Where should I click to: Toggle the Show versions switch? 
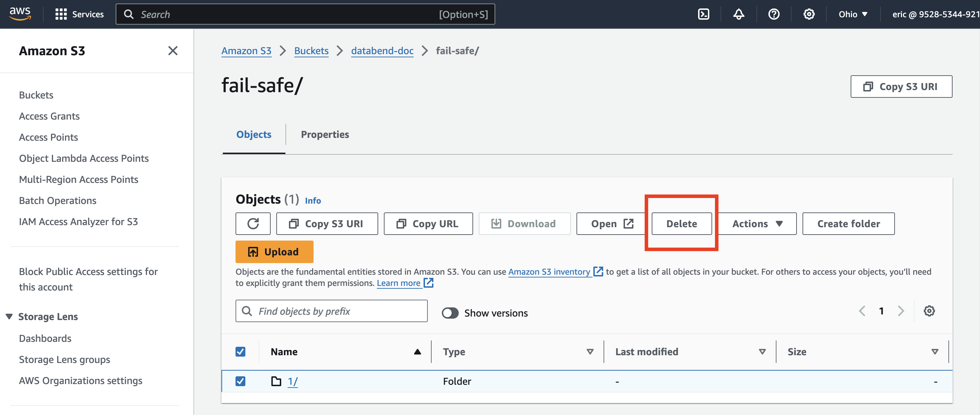click(450, 313)
